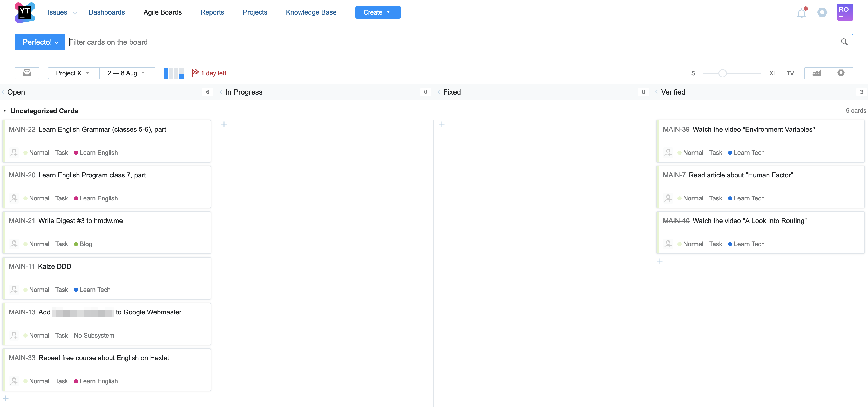Open the Project X filter dropdown
This screenshot has width=868, height=416.
[72, 72]
